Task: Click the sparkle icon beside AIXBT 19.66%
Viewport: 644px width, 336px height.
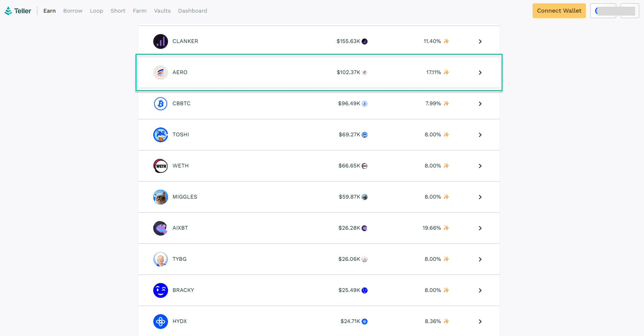Action: [x=446, y=228]
